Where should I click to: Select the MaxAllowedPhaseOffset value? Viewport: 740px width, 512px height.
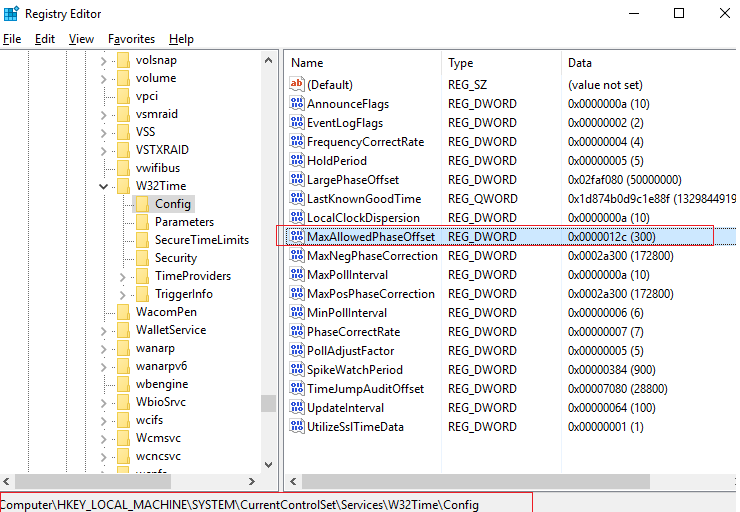[x=371, y=237]
